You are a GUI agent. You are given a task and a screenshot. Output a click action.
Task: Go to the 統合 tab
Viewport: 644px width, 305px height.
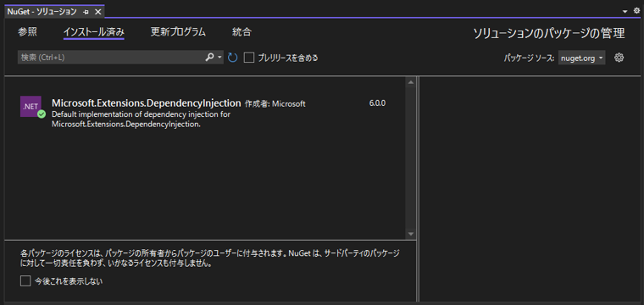(x=241, y=32)
